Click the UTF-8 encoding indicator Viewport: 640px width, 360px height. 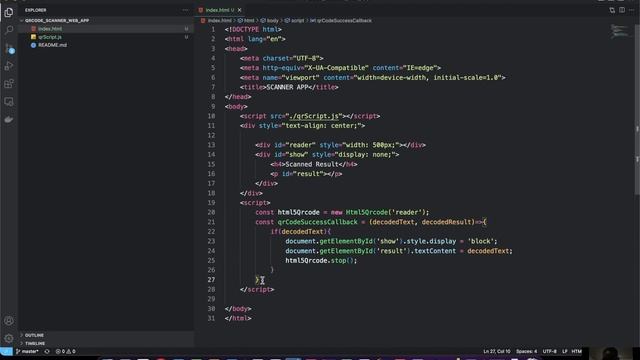[x=549, y=351]
